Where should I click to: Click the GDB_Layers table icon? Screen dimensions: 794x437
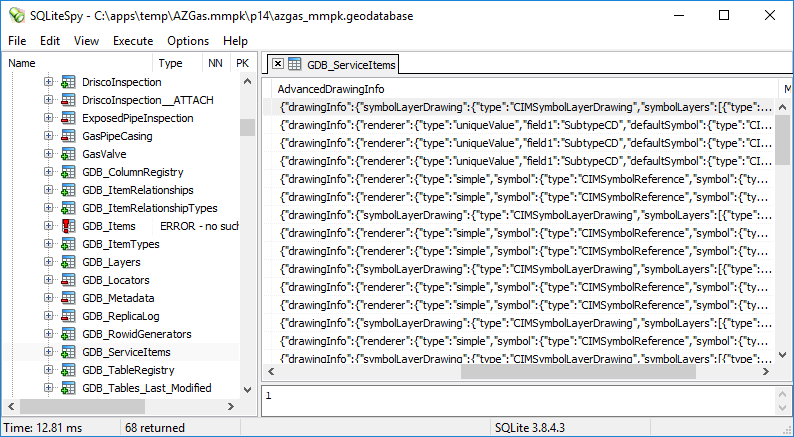click(x=68, y=262)
